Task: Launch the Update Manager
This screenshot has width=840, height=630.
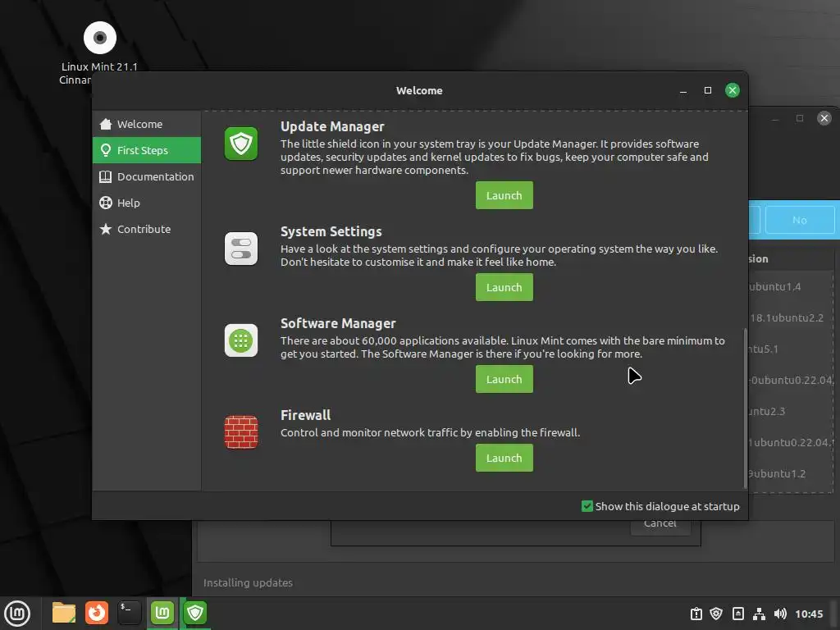Action: tap(504, 195)
